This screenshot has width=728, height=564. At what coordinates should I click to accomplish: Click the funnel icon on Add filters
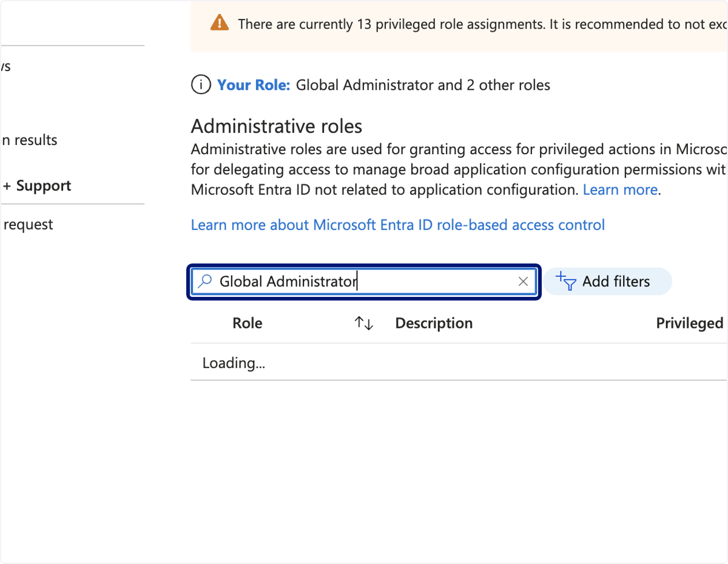[565, 281]
